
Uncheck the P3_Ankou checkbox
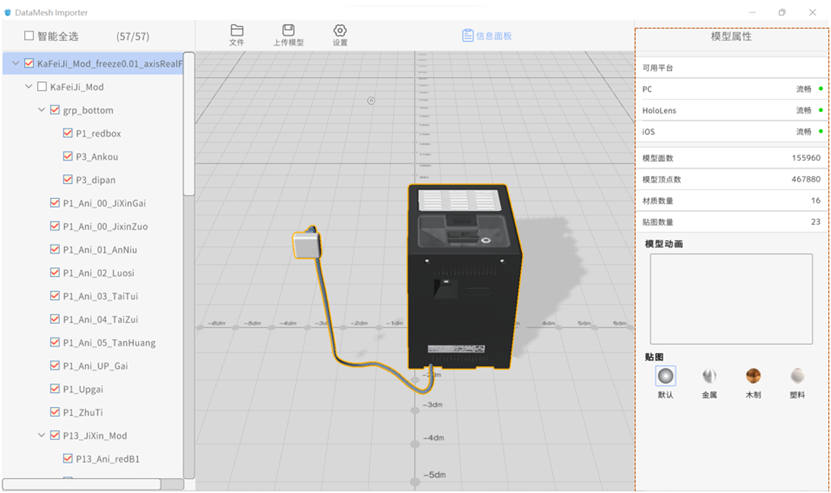click(x=67, y=156)
